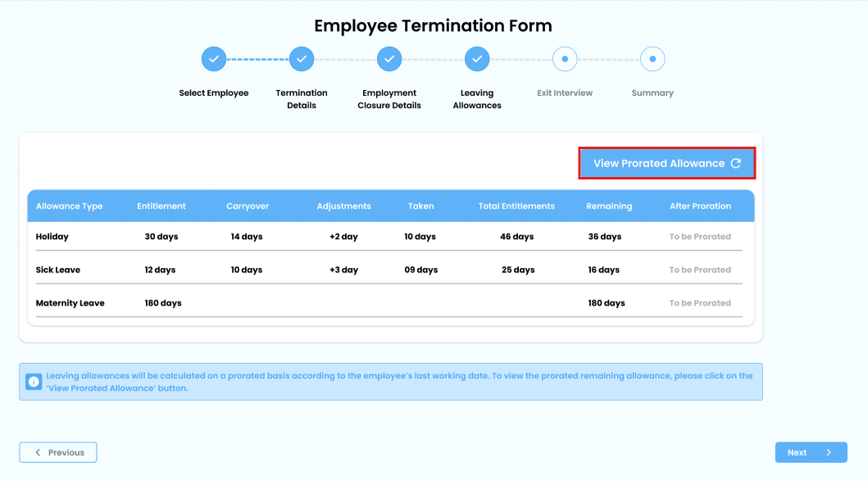
Task: Click the refresh icon on View Prorated Allowance
Action: point(735,163)
